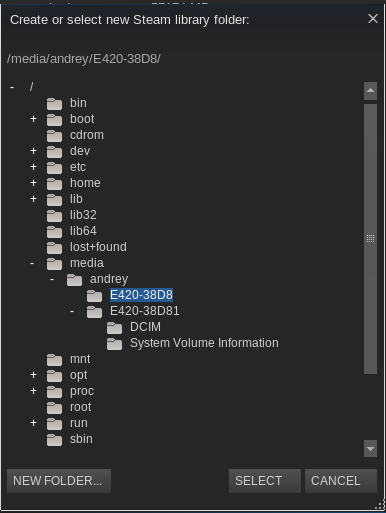Collapse the media folder node
386x513 pixels.
tap(32, 263)
